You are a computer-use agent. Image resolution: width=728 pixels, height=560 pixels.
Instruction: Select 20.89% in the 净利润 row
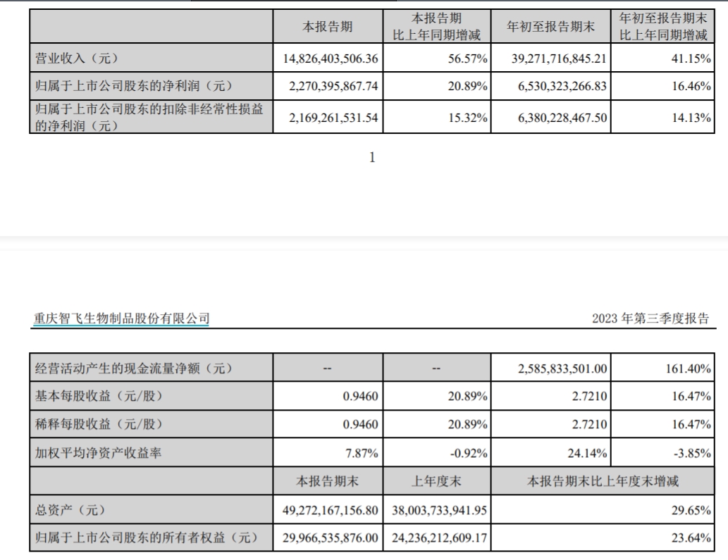(467, 86)
